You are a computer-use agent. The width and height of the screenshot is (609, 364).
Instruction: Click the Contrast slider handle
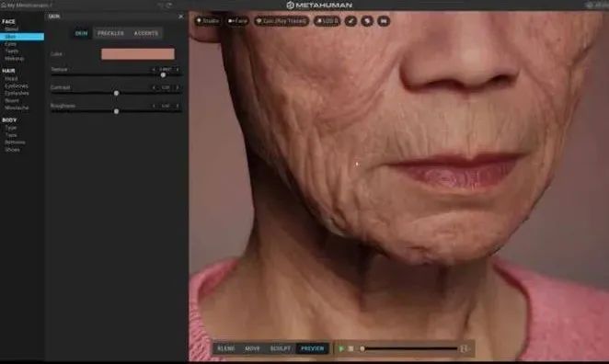coord(116,93)
